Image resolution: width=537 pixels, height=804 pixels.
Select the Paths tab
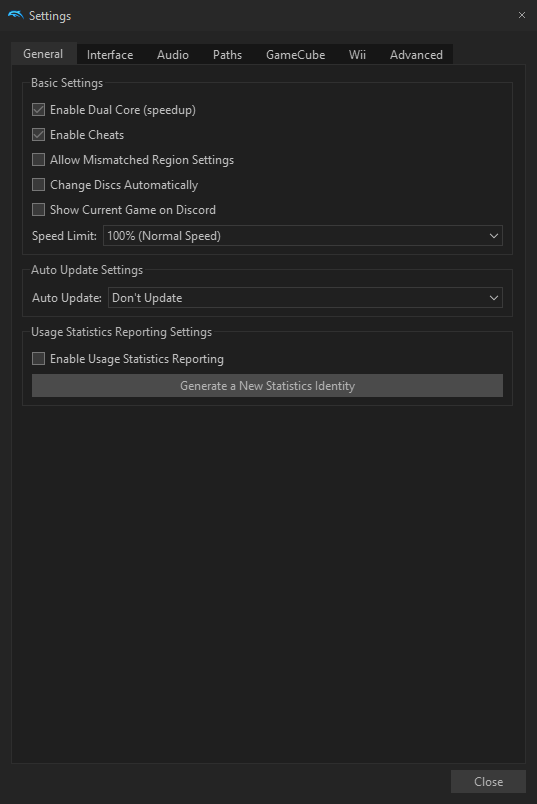click(227, 54)
